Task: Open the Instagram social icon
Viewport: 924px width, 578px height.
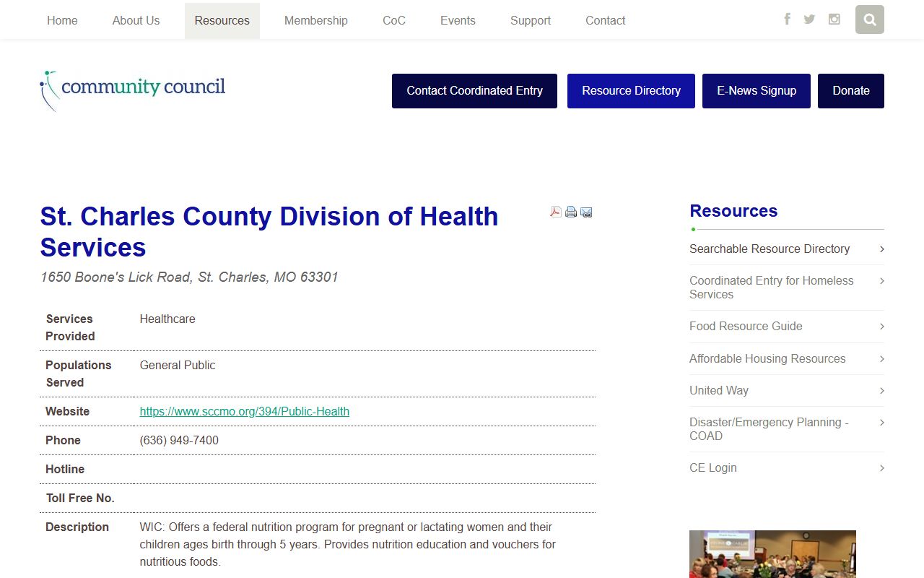Action: [x=834, y=20]
